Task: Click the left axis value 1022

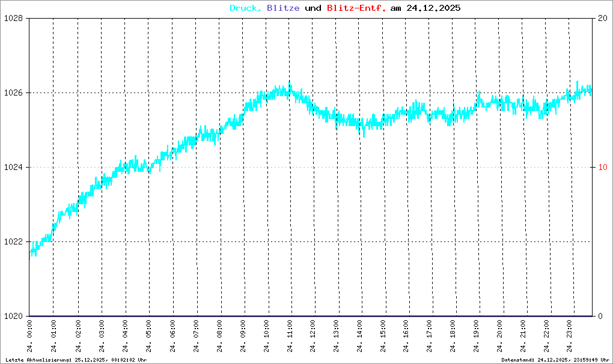Action: coord(13,241)
